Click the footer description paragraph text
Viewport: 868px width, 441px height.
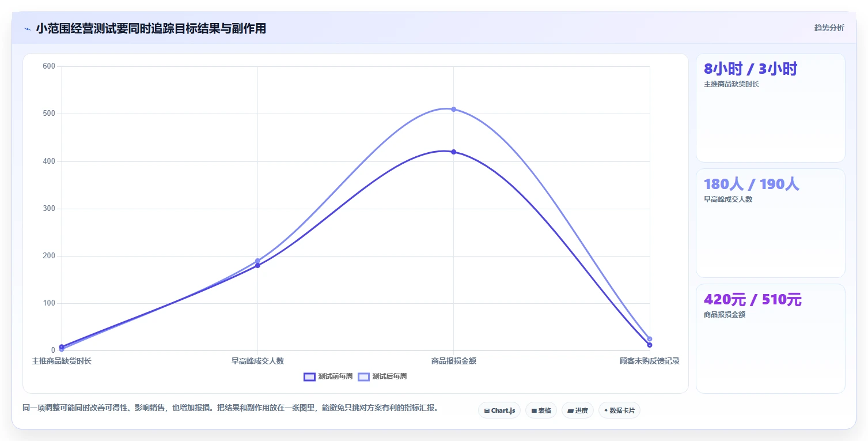coord(232,408)
